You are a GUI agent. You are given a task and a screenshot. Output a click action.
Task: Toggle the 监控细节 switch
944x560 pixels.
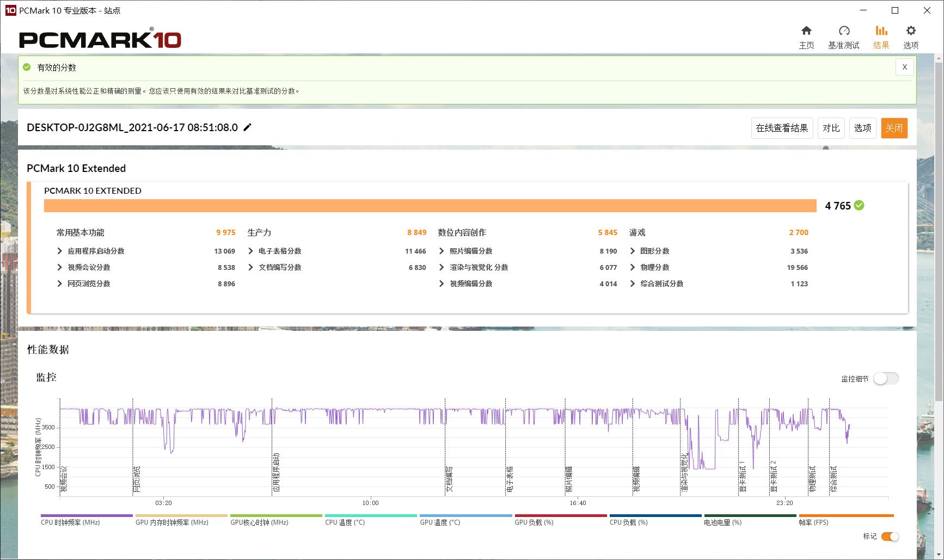point(886,379)
